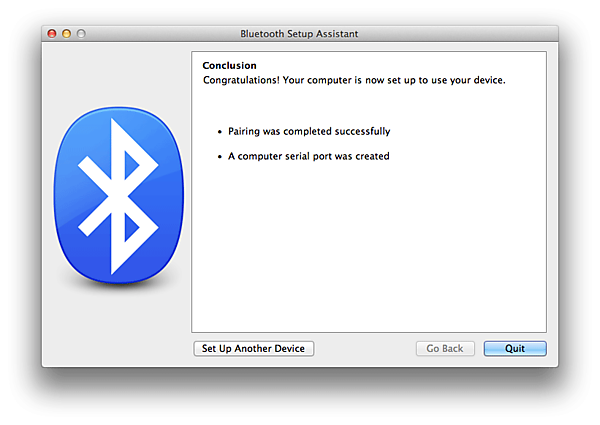Close the Bluetooth Setup Assistant window
600x425 pixels.
(52, 34)
